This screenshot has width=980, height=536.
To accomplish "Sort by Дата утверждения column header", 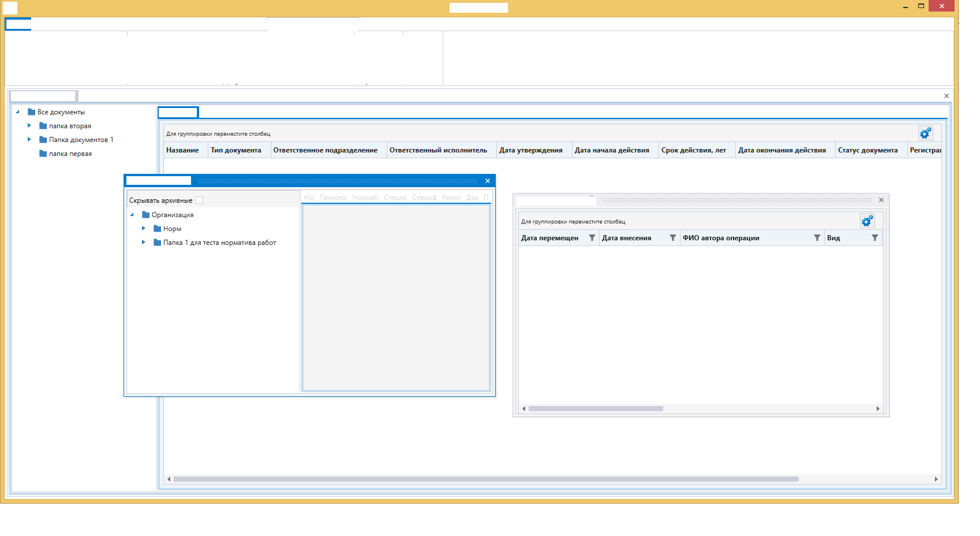I will coord(530,150).
